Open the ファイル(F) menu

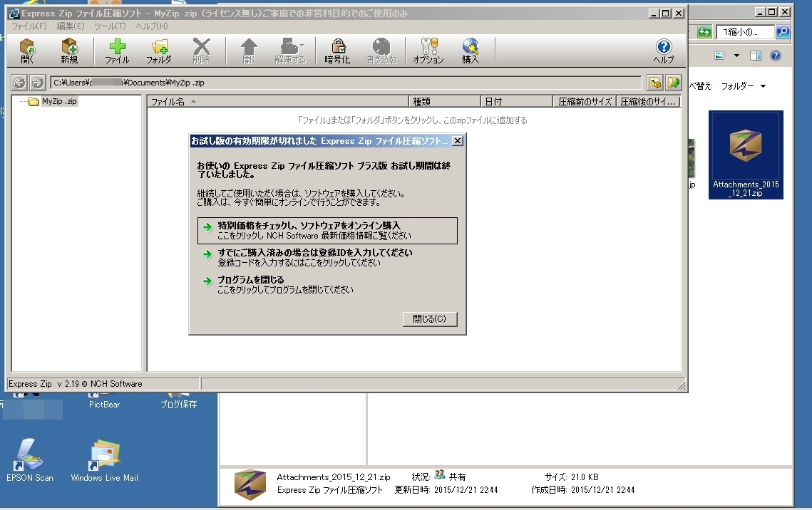click(29, 26)
